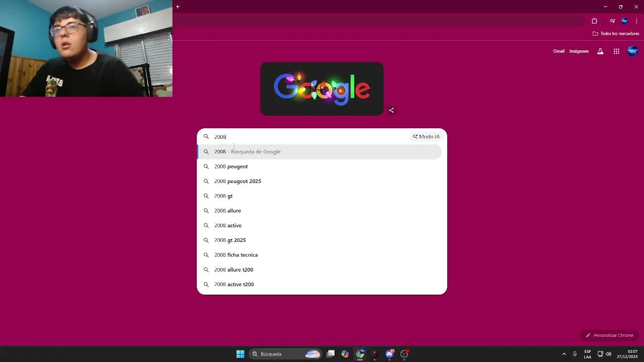
Task: Open Google apps grid
Action: click(x=616, y=51)
